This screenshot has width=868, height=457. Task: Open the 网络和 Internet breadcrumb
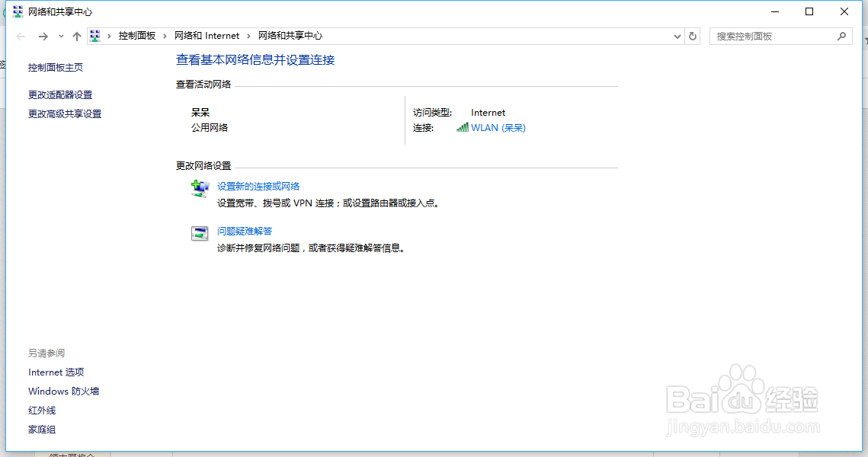[x=207, y=36]
